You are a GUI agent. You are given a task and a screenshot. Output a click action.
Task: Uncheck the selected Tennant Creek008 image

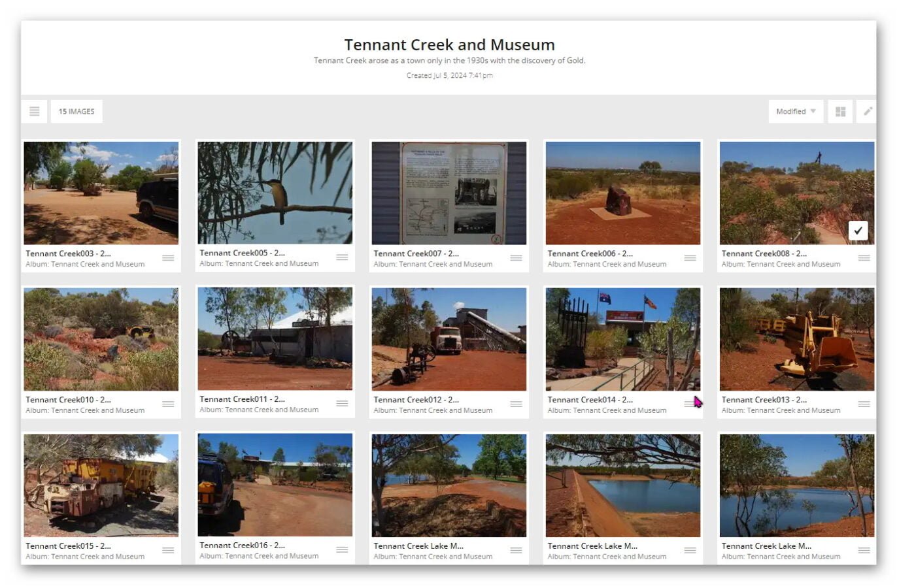click(858, 231)
